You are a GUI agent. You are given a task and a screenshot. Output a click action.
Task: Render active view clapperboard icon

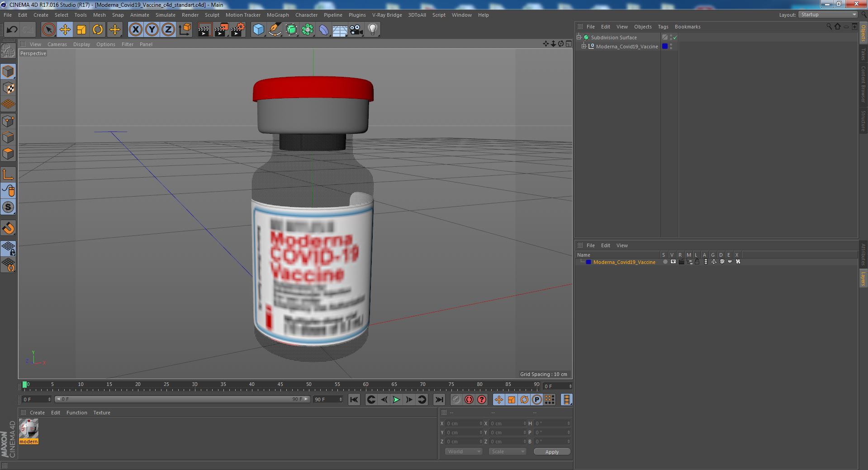204,30
